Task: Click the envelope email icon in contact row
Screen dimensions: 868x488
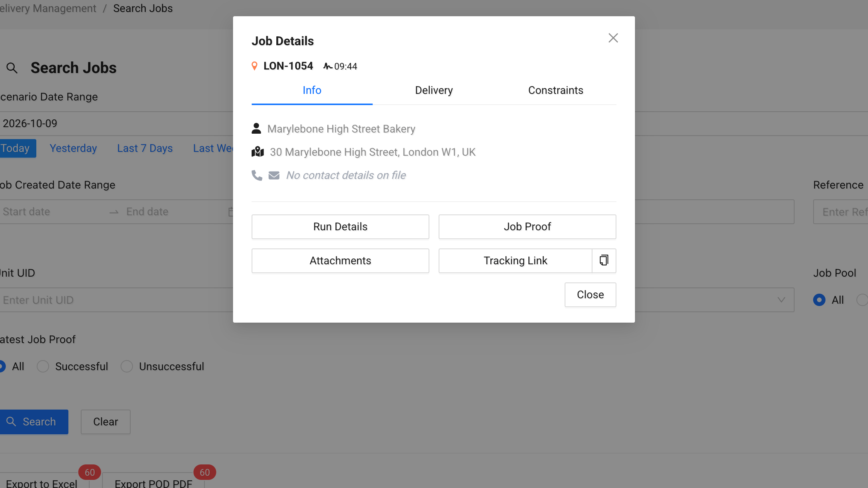Action: pyautogui.click(x=274, y=175)
